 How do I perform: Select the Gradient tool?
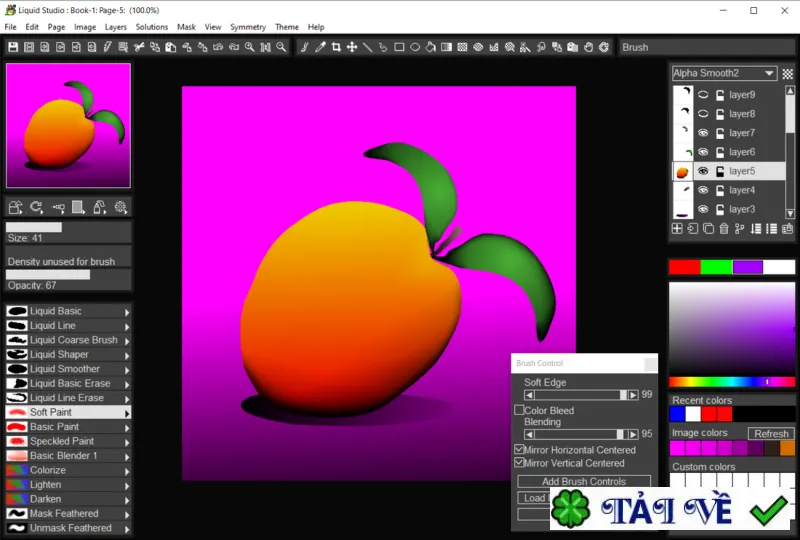pyautogui.click(x=446, y=47)
